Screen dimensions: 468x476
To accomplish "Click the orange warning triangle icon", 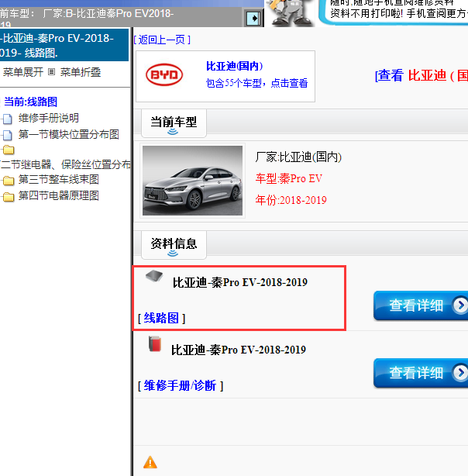I will tap(150, 462).
